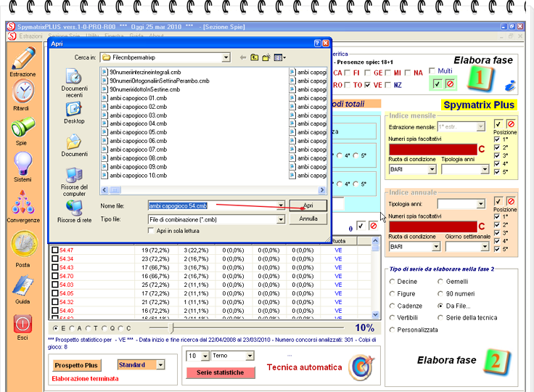Select radio option A below the table
The width and height of the screenshot is (534, 392).
click(x=72, y=328)
